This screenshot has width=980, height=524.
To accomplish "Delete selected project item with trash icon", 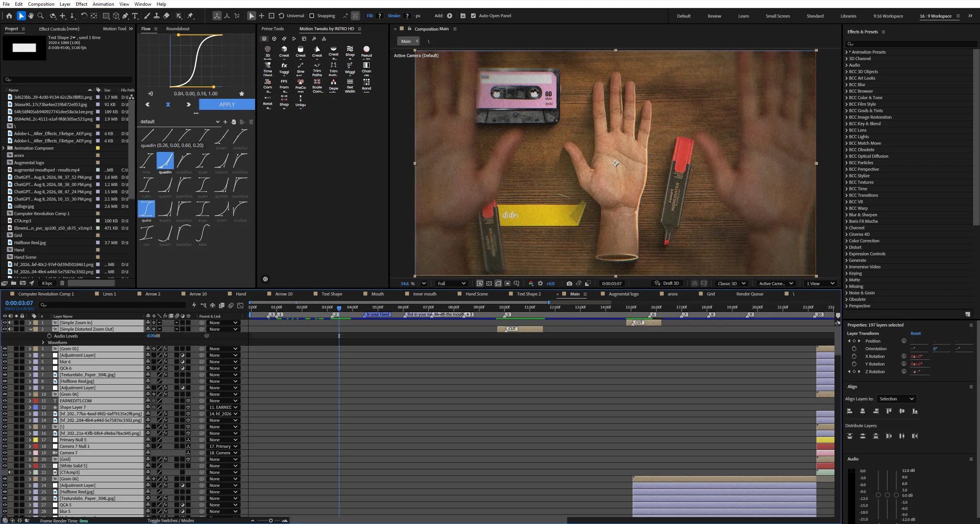I will pos(62,283).
